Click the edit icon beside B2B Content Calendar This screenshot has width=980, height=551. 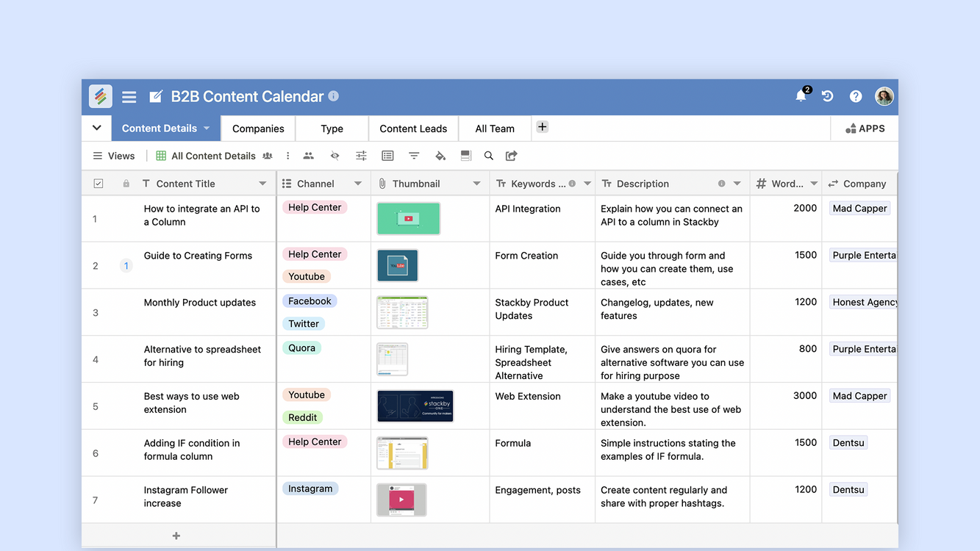156,97
